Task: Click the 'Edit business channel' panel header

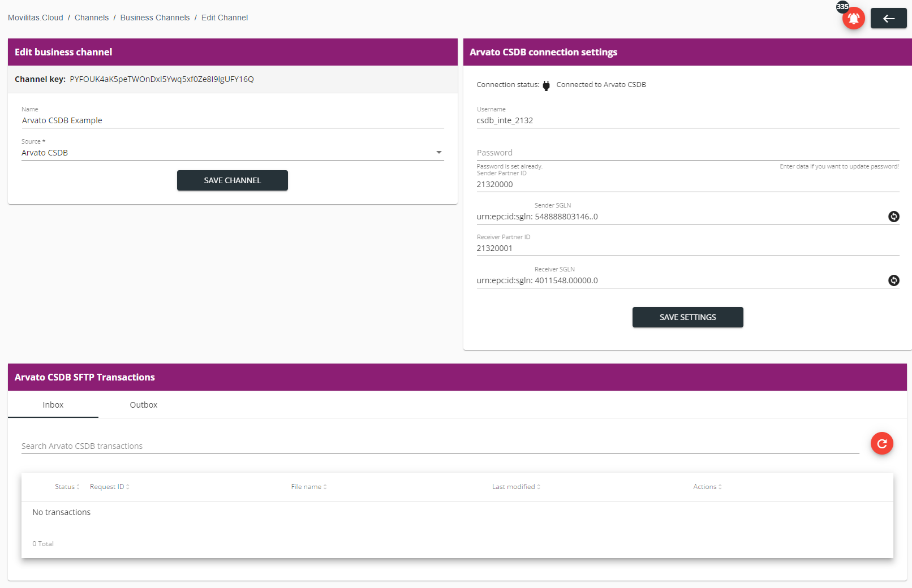Action: (233, 52)
